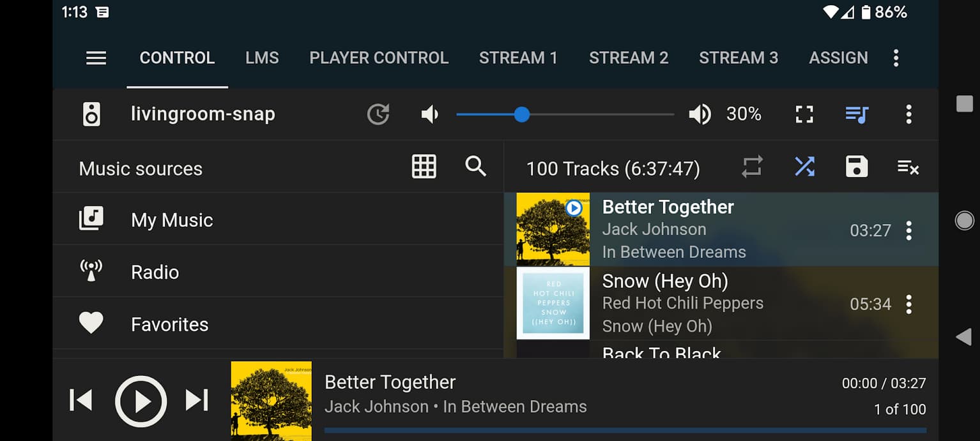The height and width of the screenshot is (441, 980).
Task: Switch to the PLAYER CONTROL tab
Action: click(x=379, y=58)
